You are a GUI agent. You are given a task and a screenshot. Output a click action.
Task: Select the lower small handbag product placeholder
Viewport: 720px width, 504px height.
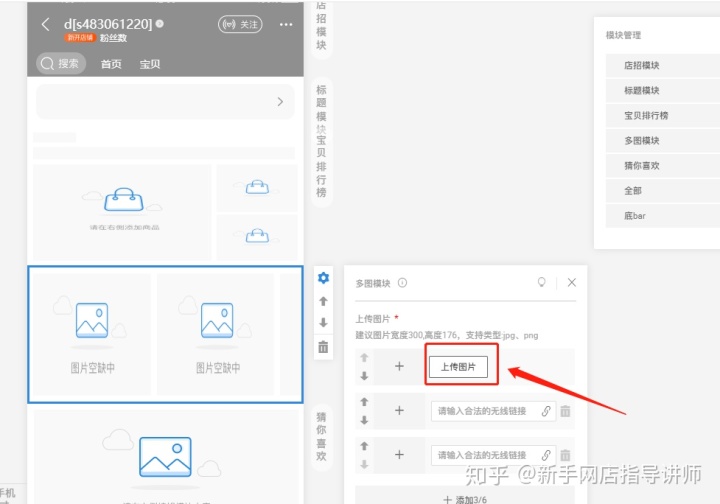click(x=257, y=237)
